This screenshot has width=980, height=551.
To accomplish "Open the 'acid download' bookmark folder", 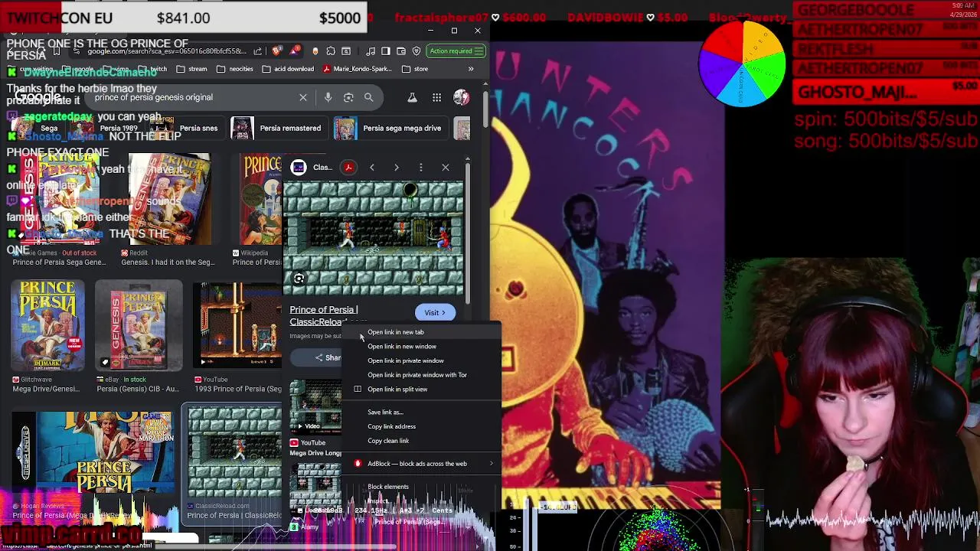I will [288, 69].
